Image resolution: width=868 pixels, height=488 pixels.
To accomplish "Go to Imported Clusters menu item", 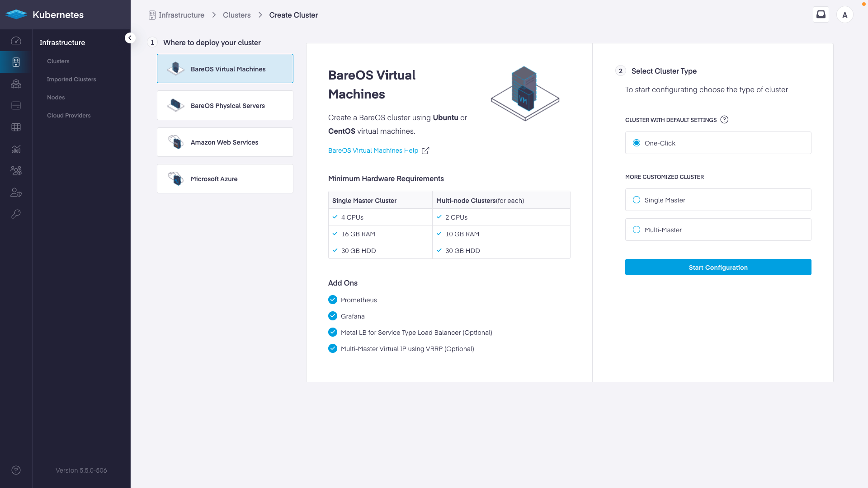I will click(71, 80).
